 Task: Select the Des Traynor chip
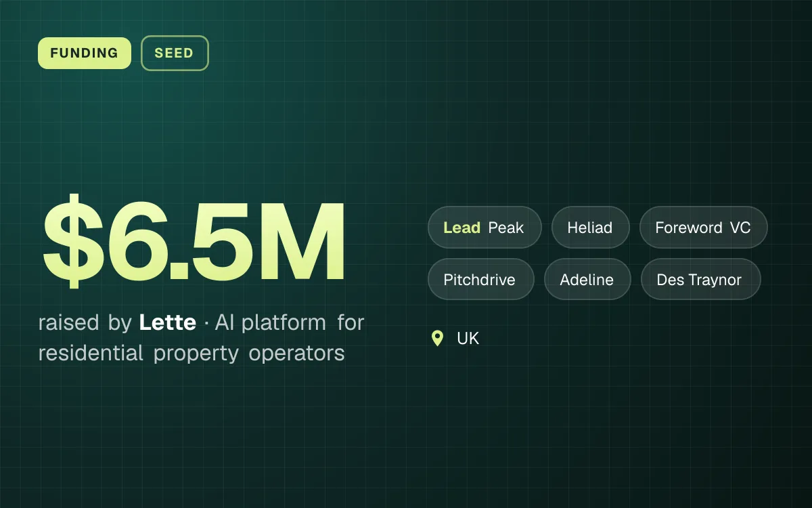(x=700, y=279)
